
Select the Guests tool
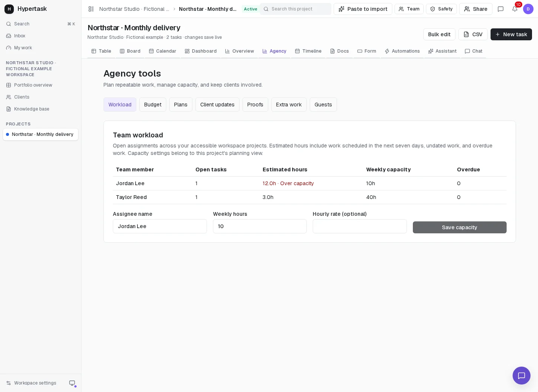pyautogui.click(x=323, y=105)
